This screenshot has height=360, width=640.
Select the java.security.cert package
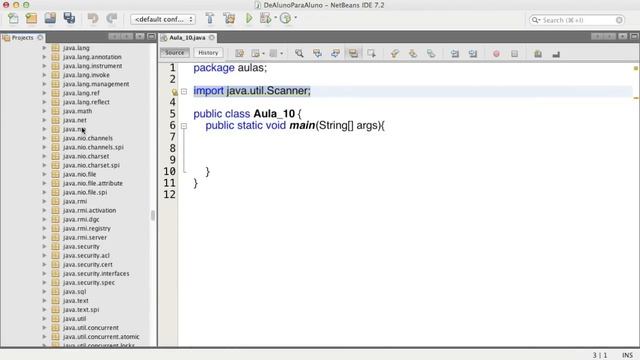pos(88,264)
